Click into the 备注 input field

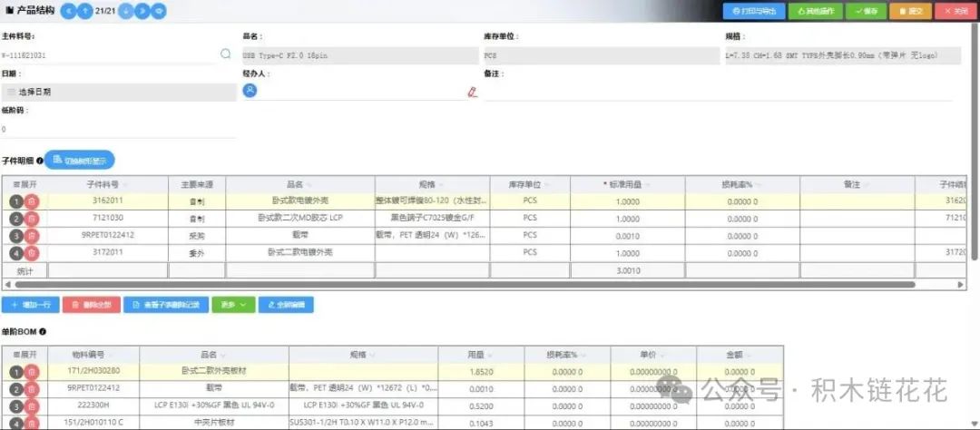717,91
